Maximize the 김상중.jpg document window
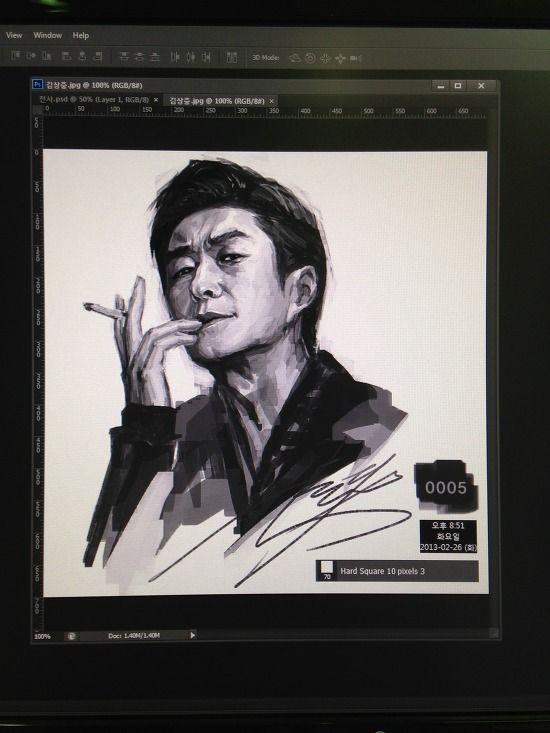The width and height of the screenshot is (550, 733). tap(458, 86)
